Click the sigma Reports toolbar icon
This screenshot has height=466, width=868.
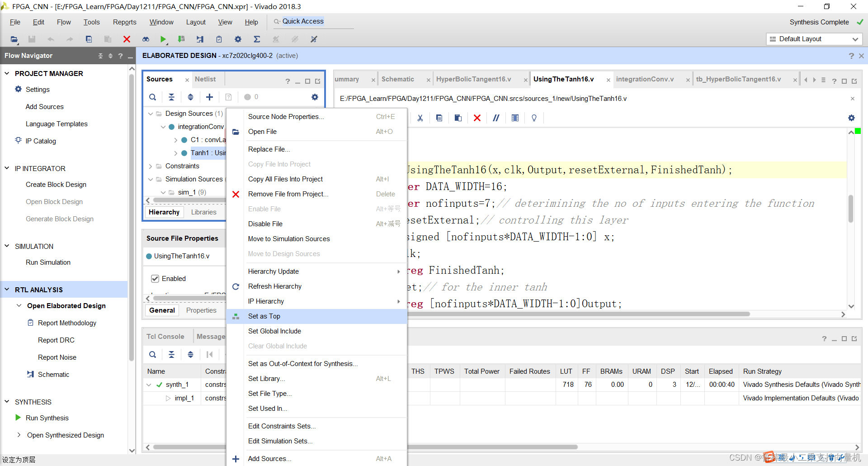257,39
